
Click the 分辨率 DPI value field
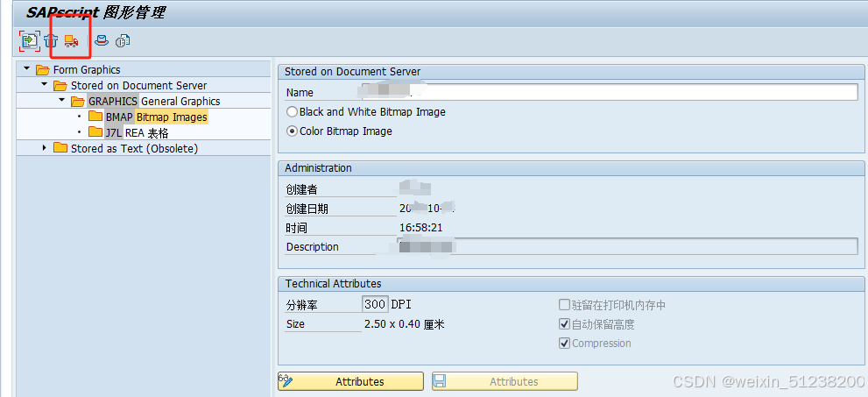tap(376, 304)
